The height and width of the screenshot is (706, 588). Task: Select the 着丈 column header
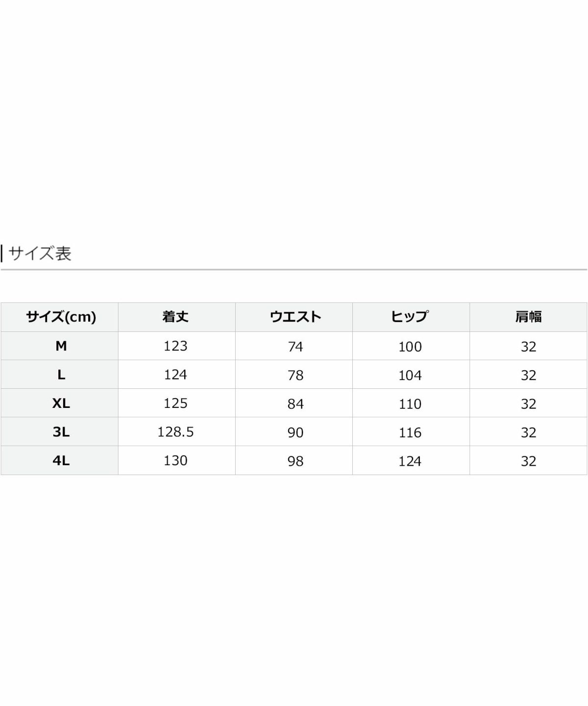click(175, 317)
